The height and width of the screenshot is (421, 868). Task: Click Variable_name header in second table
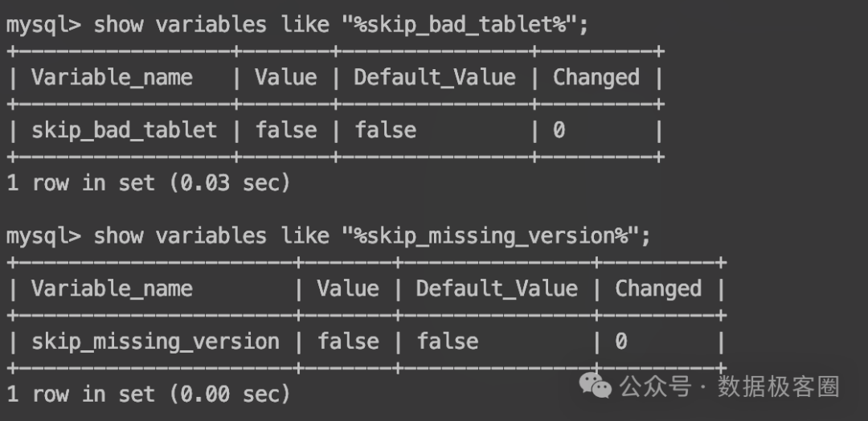point(112,289)
